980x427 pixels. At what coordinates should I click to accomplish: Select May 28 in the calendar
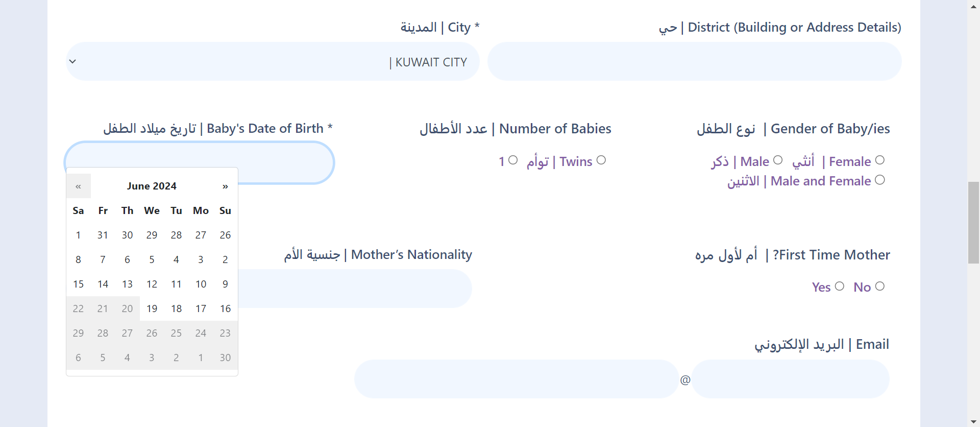coord(176,235)
